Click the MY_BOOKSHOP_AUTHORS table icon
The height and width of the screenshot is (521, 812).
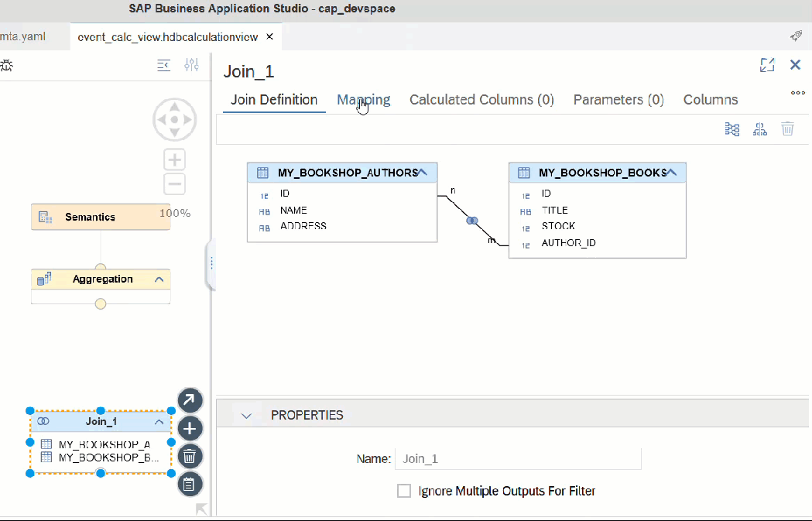pos(263,173)
